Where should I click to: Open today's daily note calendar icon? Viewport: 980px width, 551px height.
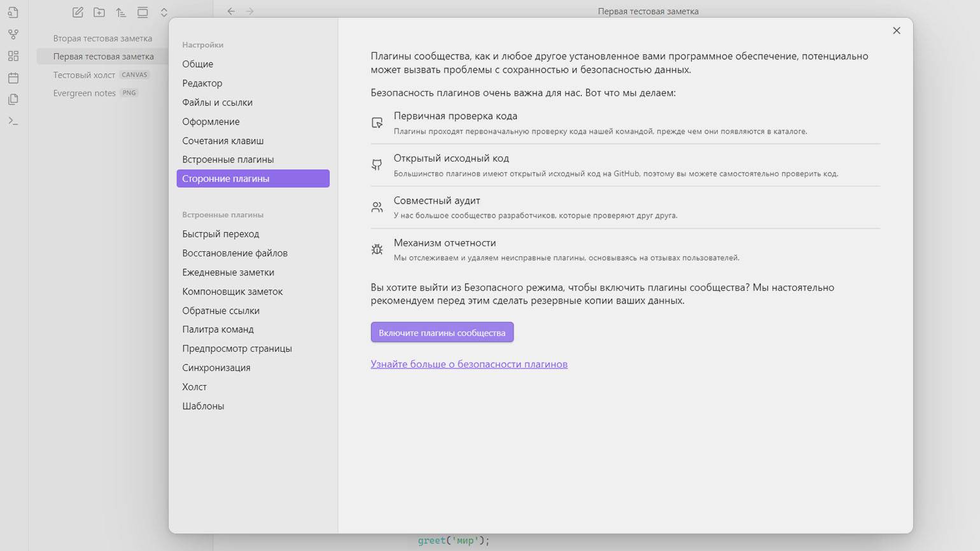pyautogui.click(x=13, y=78)
